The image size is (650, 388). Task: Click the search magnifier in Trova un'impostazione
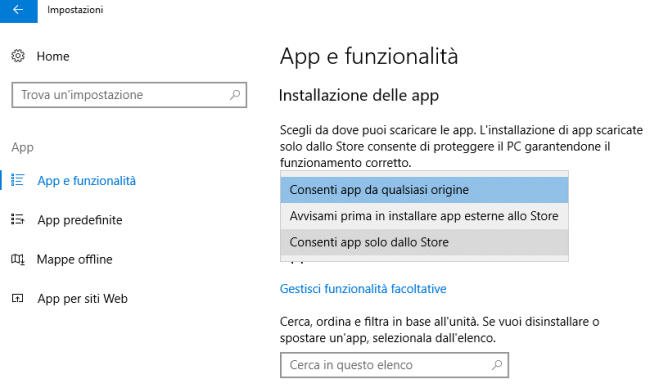coord(235,95)
